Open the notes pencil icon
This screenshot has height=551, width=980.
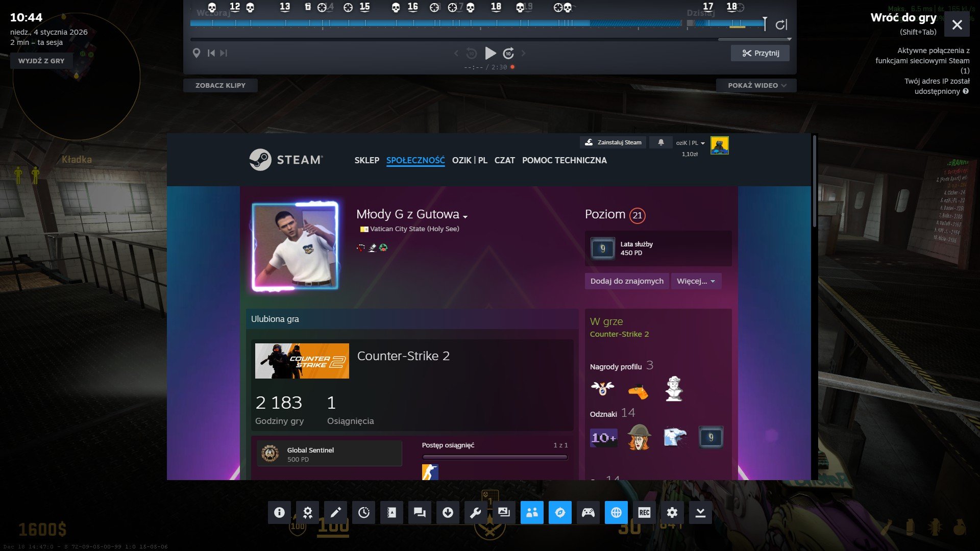336,513
